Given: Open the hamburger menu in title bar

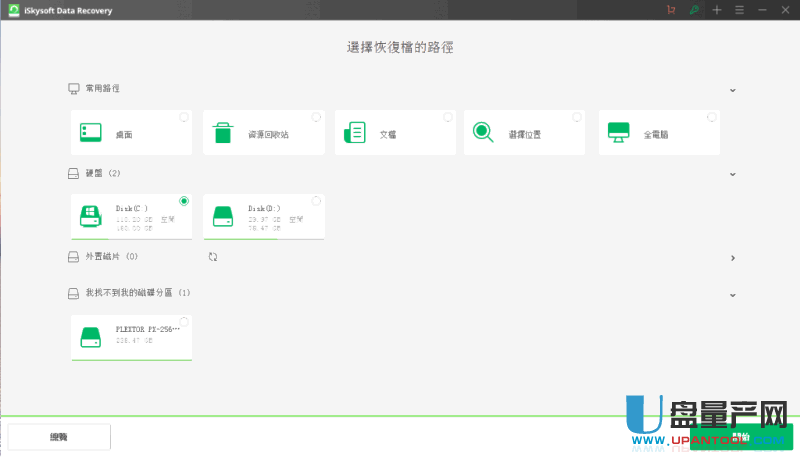Looking at the screenshot, I should click(x=739, y=10).
